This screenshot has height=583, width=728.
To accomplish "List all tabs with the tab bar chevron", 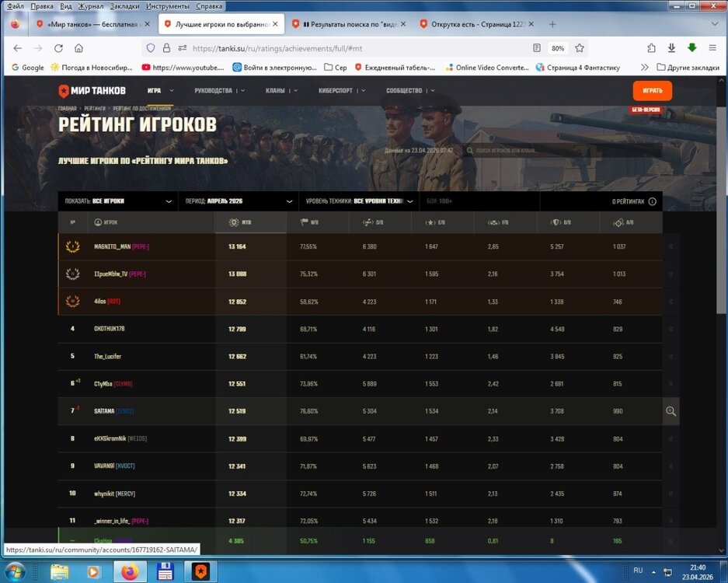I will [x=715, y=23].
